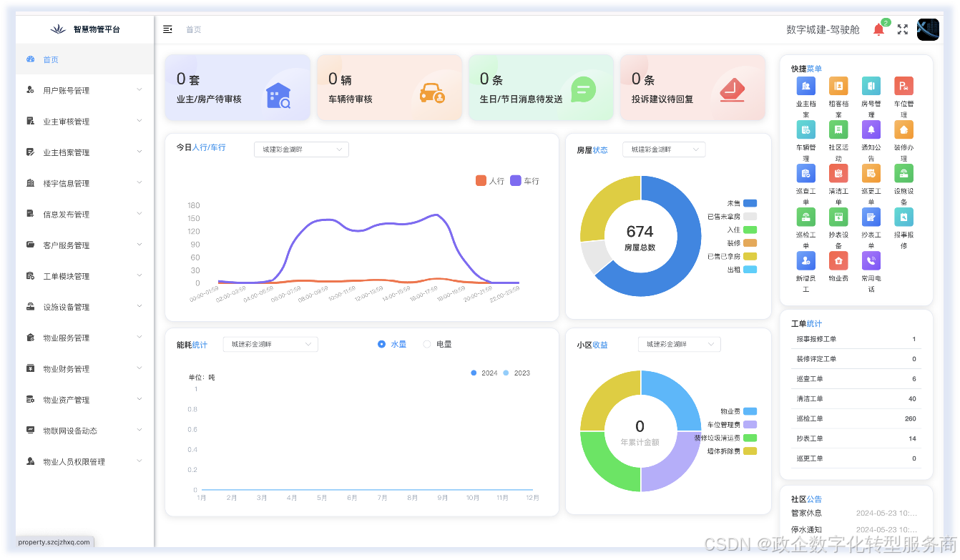Viewport: 960px width, 560px height.
Task: Open the 生日/节日消息待发送 card
Action: 541,87
